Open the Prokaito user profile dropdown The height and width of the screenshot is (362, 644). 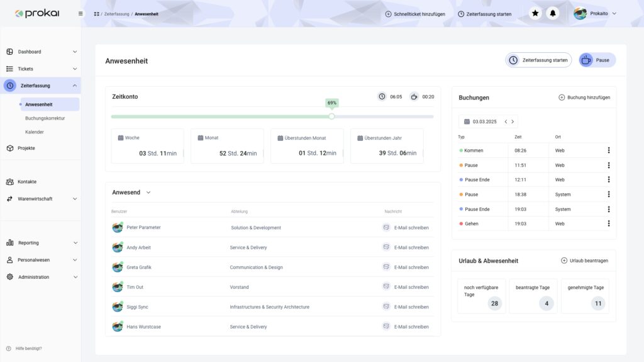click(x=594, y=13)
